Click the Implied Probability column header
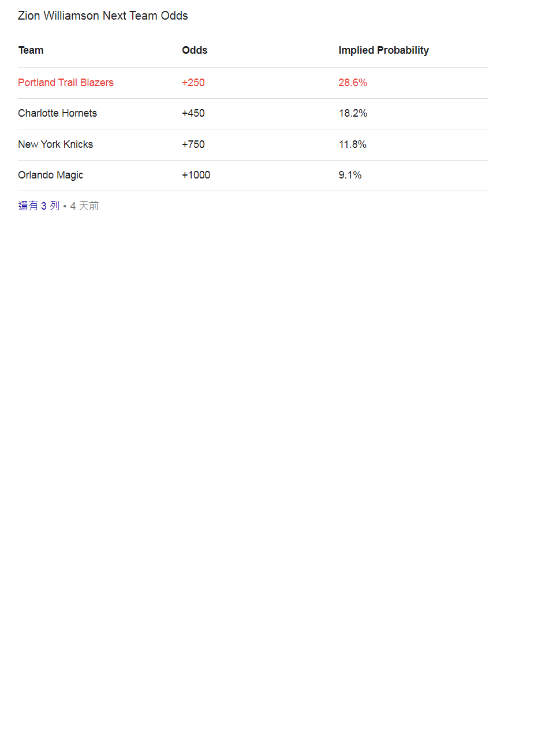The image size is (560, 748). point(383,50)
